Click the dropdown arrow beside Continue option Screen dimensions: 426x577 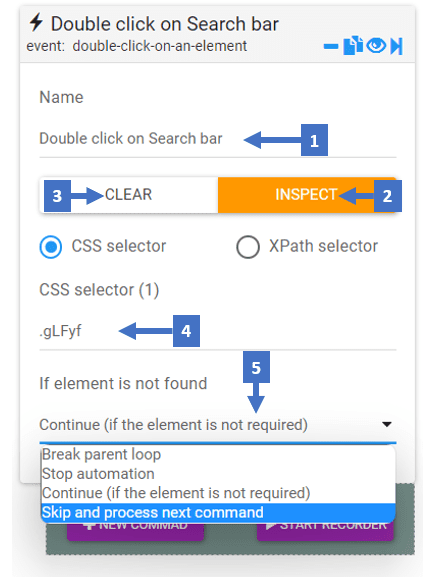[387, 424]
